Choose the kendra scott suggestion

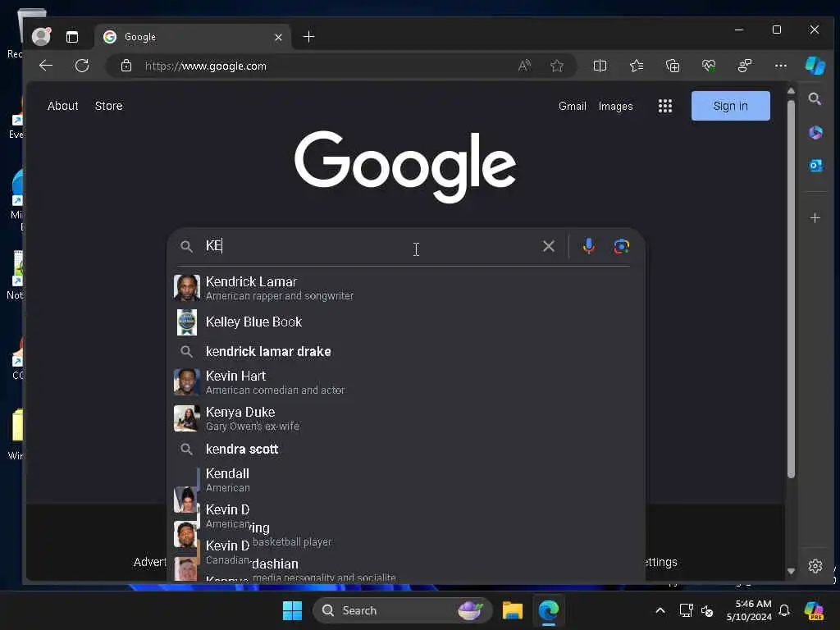pos(405,449)
